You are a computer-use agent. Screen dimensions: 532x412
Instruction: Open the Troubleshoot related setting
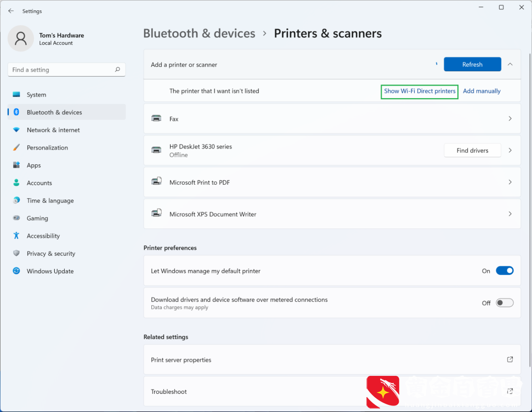(332, 391)
